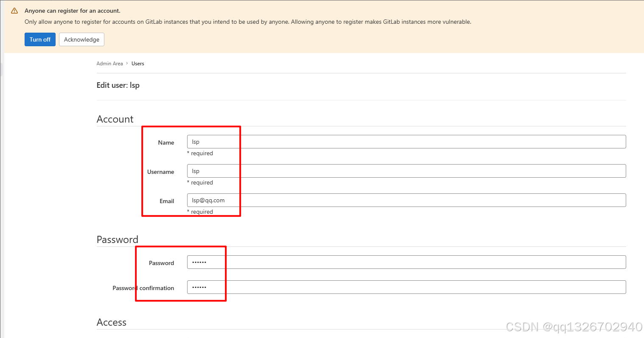Click the Password section heading
This screenshot has width=644, height=338.
point(118,240)
